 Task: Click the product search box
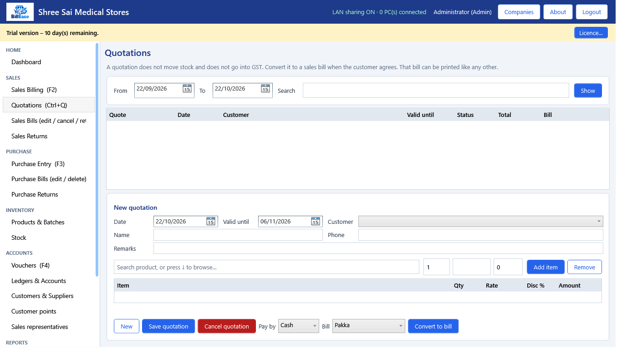pyautogui.click(x=266, y=267)
